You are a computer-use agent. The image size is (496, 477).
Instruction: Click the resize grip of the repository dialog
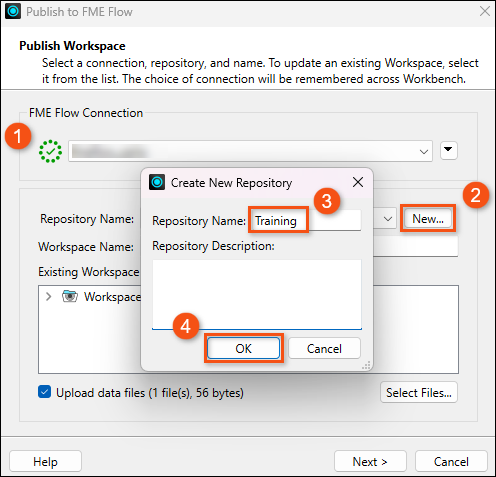pos(366,365)
